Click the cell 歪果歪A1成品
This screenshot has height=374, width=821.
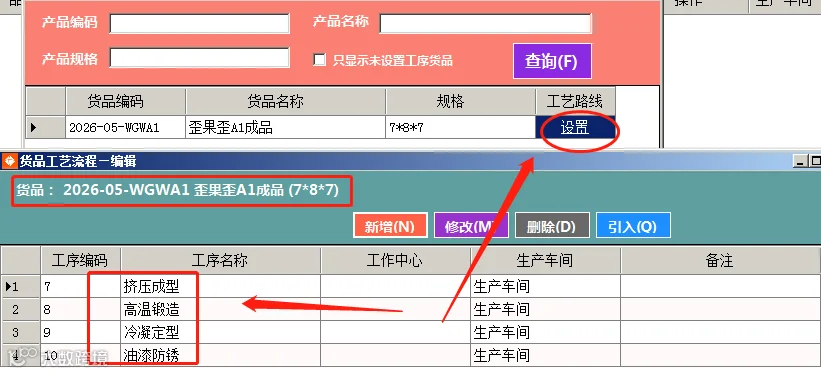coord(285,127)
